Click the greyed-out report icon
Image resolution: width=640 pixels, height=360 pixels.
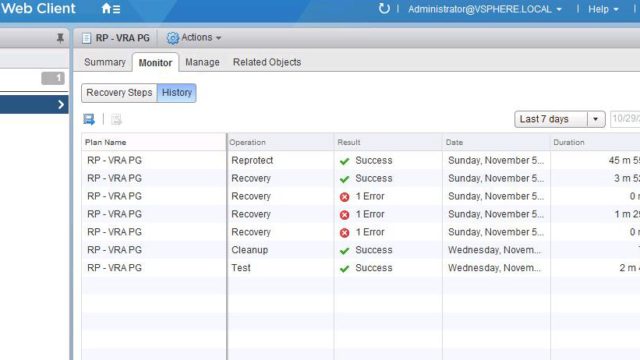(116, 119)
